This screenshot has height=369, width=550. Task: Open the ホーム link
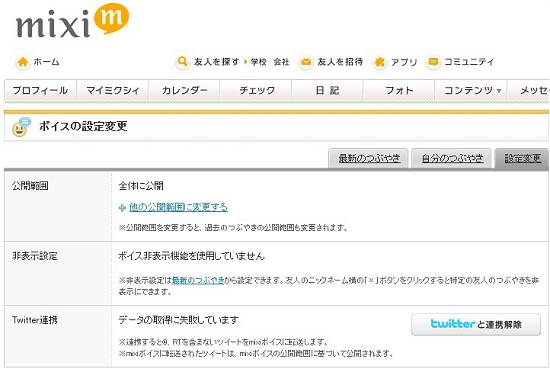pyautogui.click(x=46, y=62)
